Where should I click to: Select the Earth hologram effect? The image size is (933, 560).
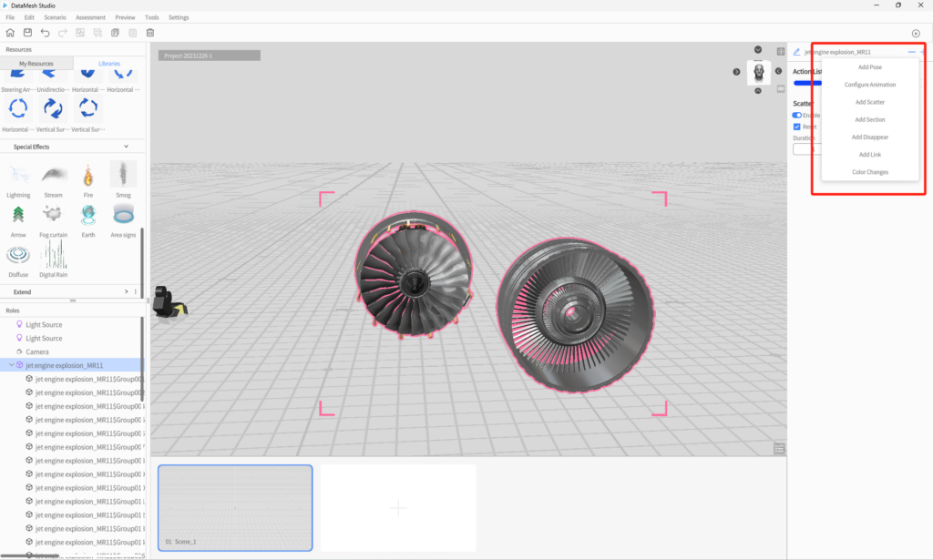(x=88, y=220)
